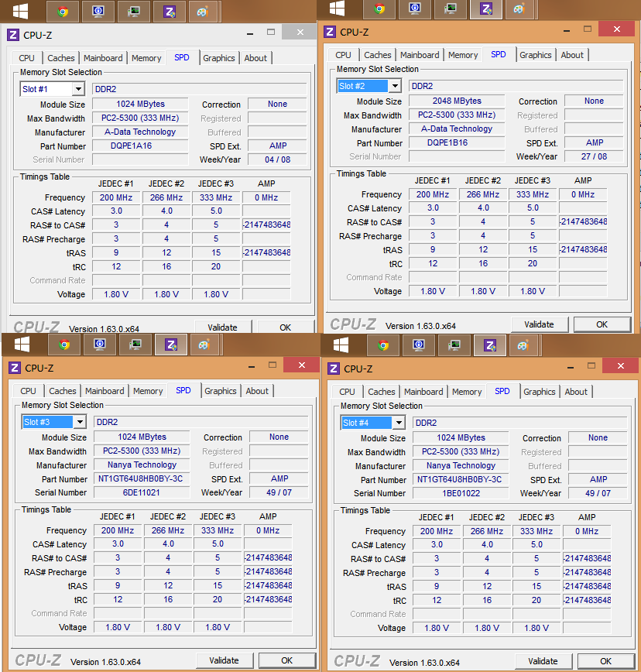The height and width of the screenshot is (672, 641).
Task: Open the System Information icon above the Slot #2 window
Action: pos(415,9)
